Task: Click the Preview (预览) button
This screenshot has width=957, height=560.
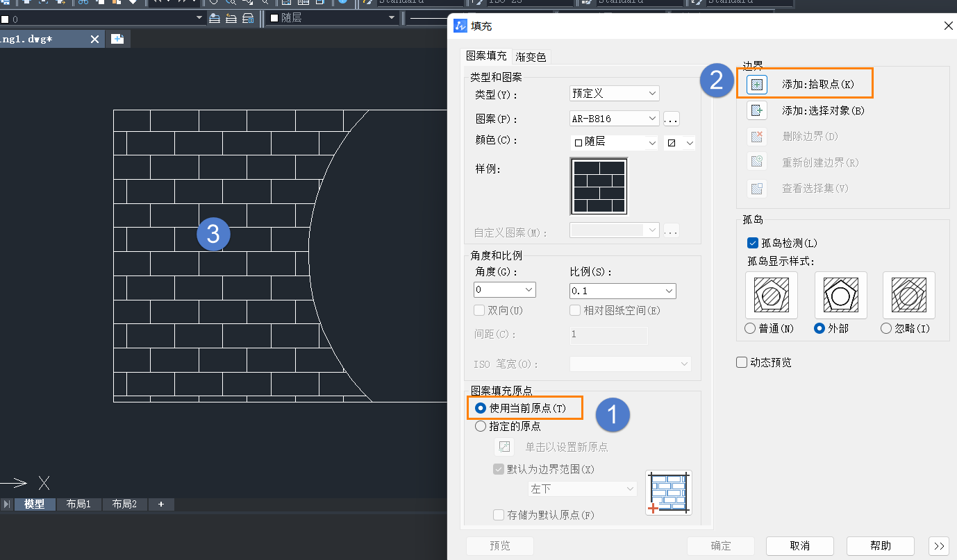Action: tap(500, 546)
